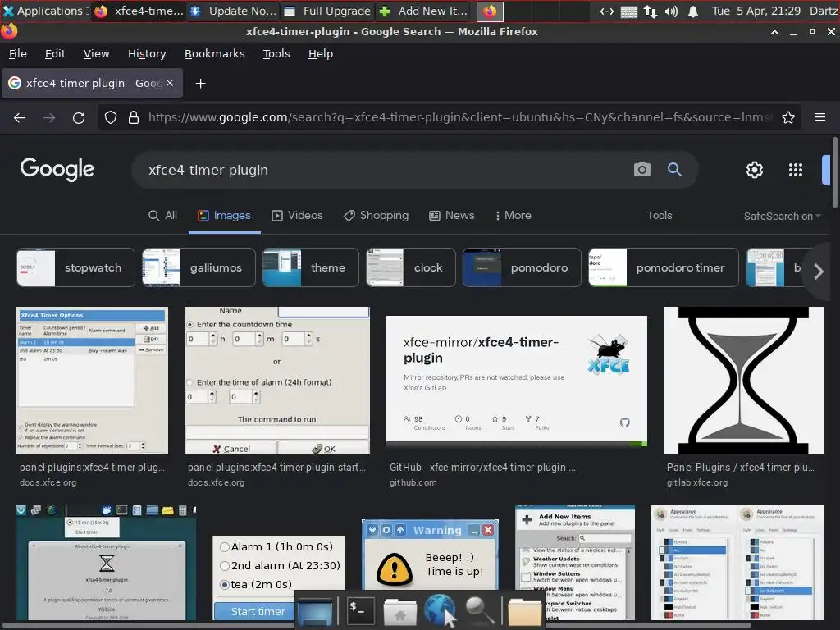View site security padlock info

pyautogui.click(x=134, y=118)
